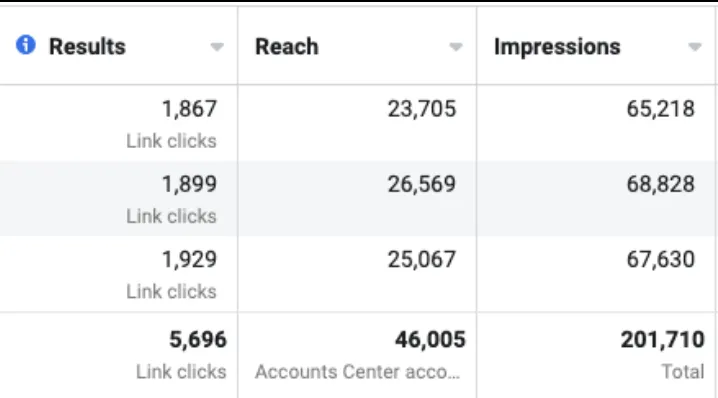This screenshot has width=718, height=398.
Task: Click the 68,828 impressions value
Action: 661,184
